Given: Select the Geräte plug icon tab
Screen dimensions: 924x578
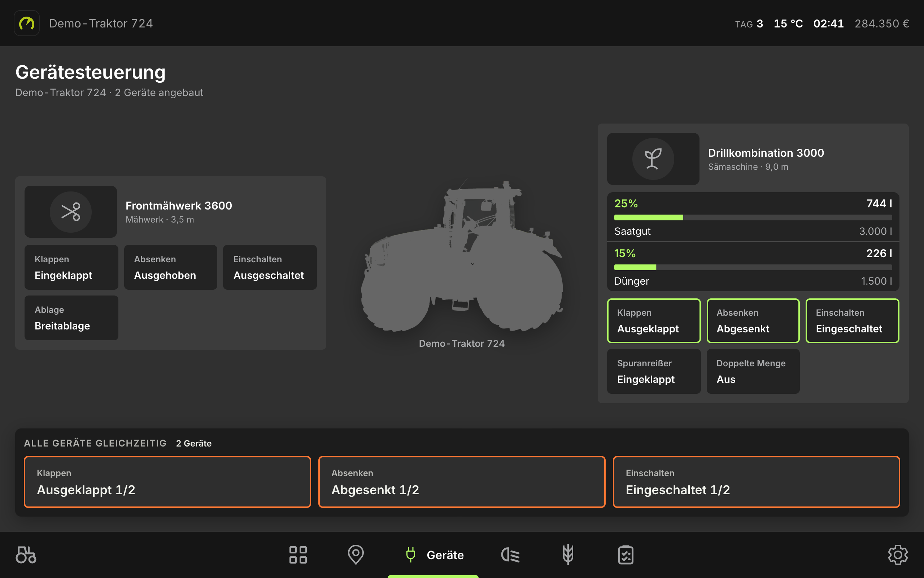Looking at the screenshot, I should point(433,555).
